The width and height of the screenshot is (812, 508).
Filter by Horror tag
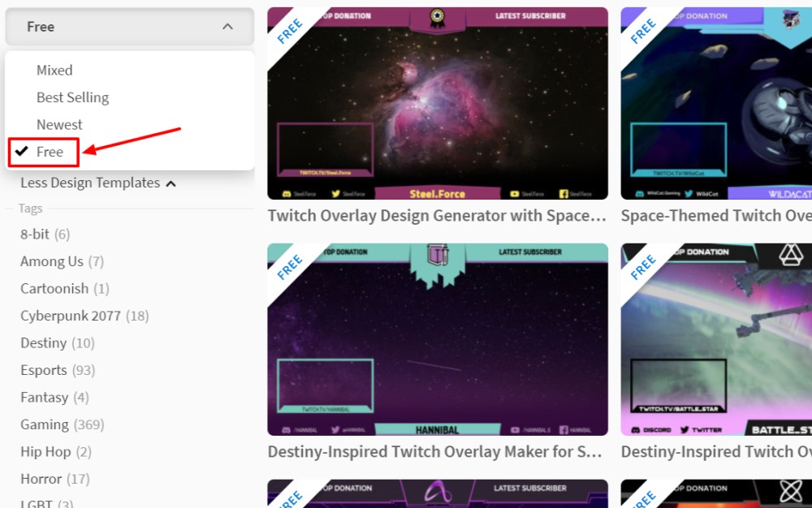[x=41, y=479]
